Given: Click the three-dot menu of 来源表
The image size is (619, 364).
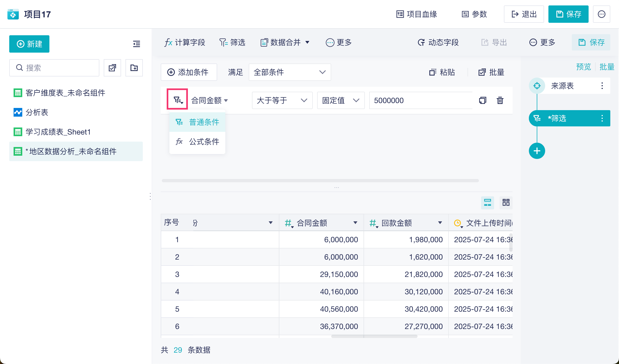Looking at the screenshot, I should coord(602,86).
